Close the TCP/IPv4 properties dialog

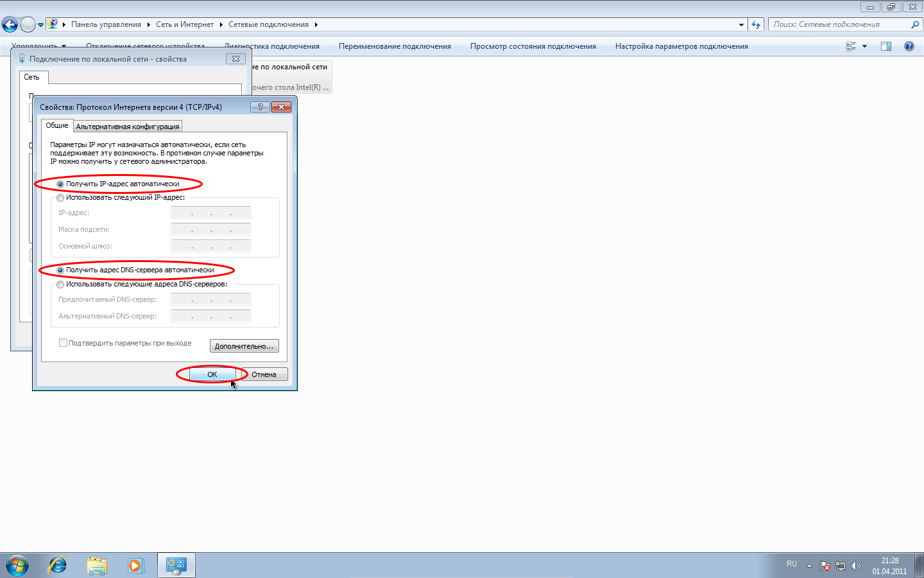(281, 107)
